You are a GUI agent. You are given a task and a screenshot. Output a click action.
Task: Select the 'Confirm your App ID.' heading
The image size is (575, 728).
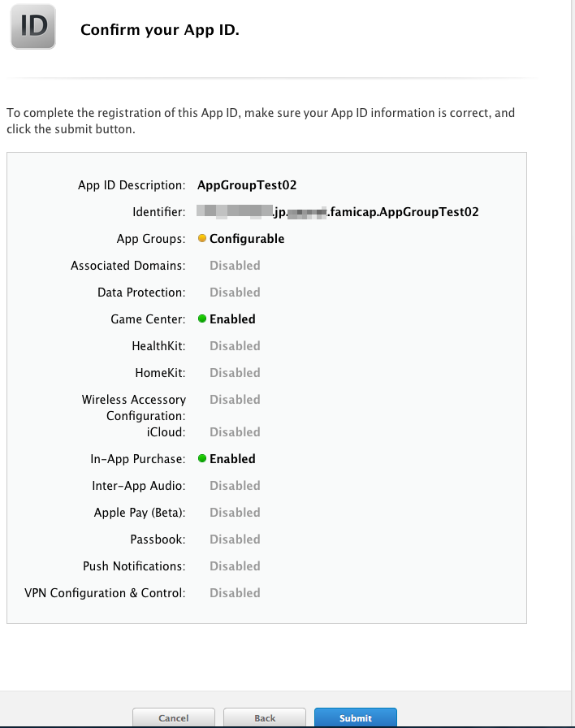[x=160, y=30]
